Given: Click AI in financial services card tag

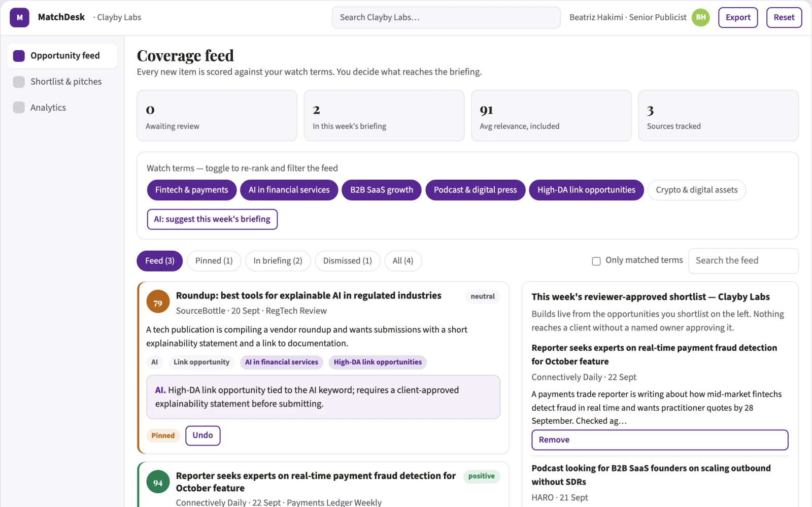Looking at the screenshot, I should pyautogui.click(x=282, y=362).
